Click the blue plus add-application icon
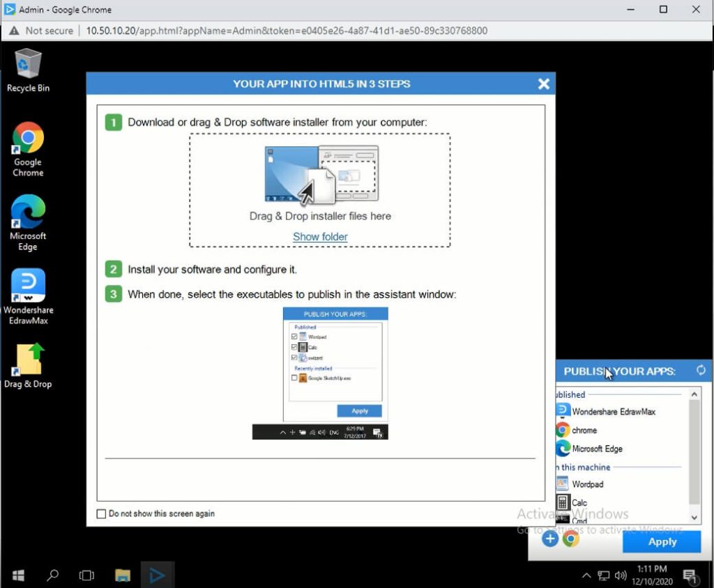Screen dimensions: 714x588 (550, 539)
